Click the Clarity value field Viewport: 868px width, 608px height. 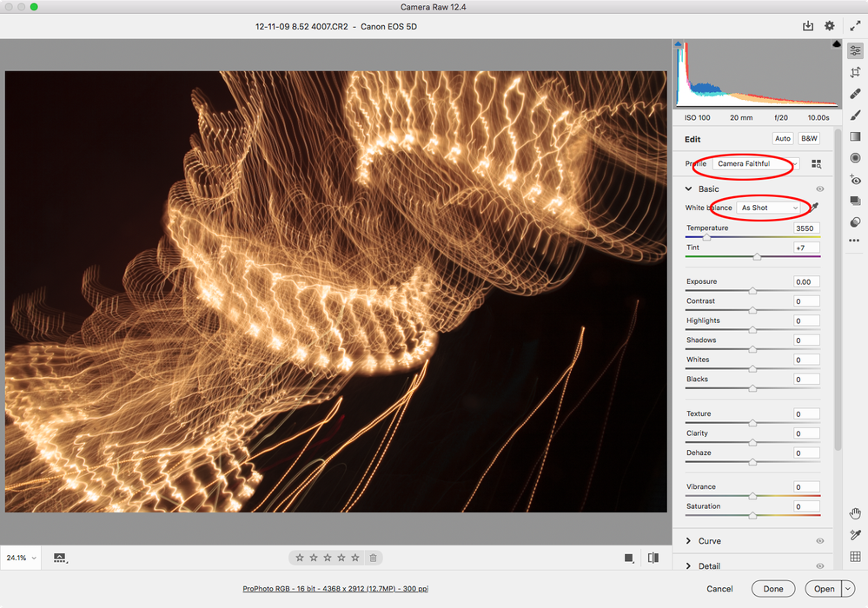pos(806,433)
